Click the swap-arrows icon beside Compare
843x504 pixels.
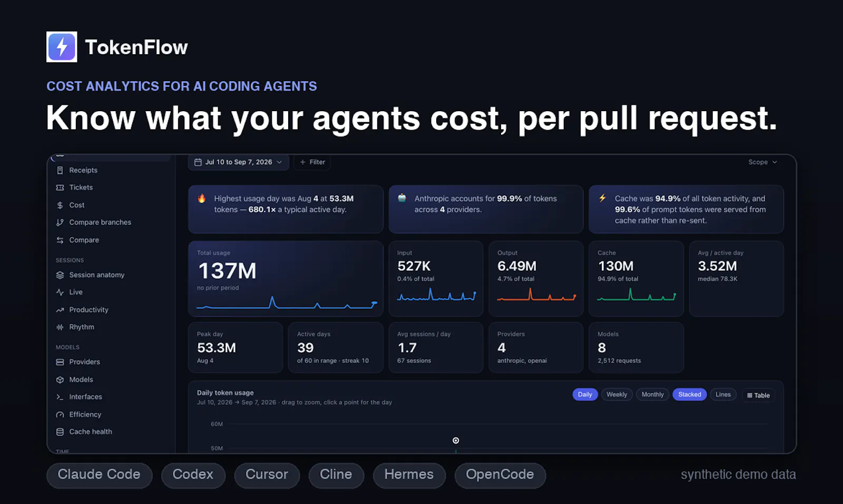[60, 240]
